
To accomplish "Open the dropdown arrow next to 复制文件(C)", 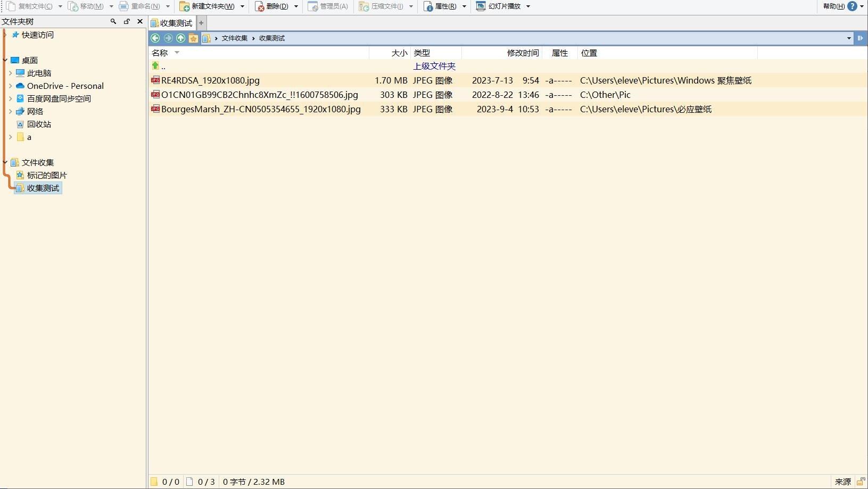I will pos(60,6).
